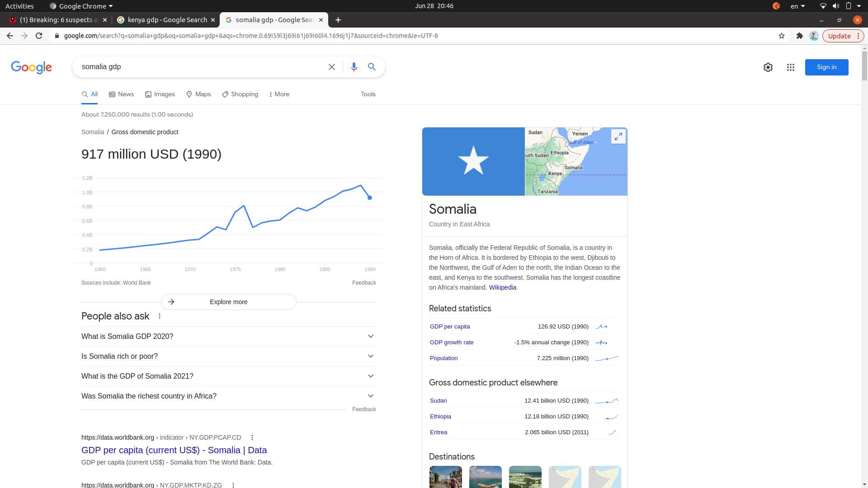
Task: Bookmark this page with star icon
Action: tap(782, 36)
